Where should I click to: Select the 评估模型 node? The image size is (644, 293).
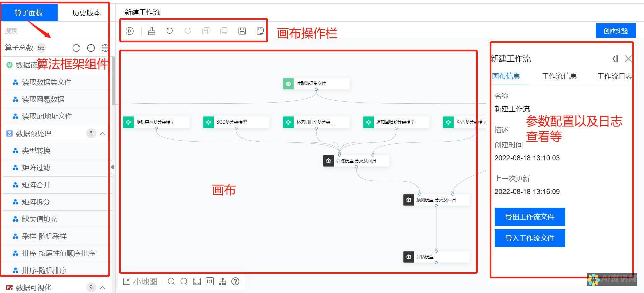click(436, 257)
